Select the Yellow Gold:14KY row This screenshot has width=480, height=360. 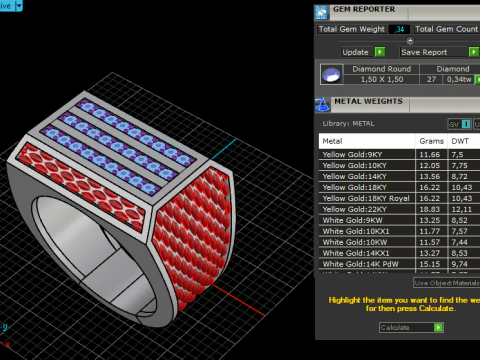click(x=399, y=176)
